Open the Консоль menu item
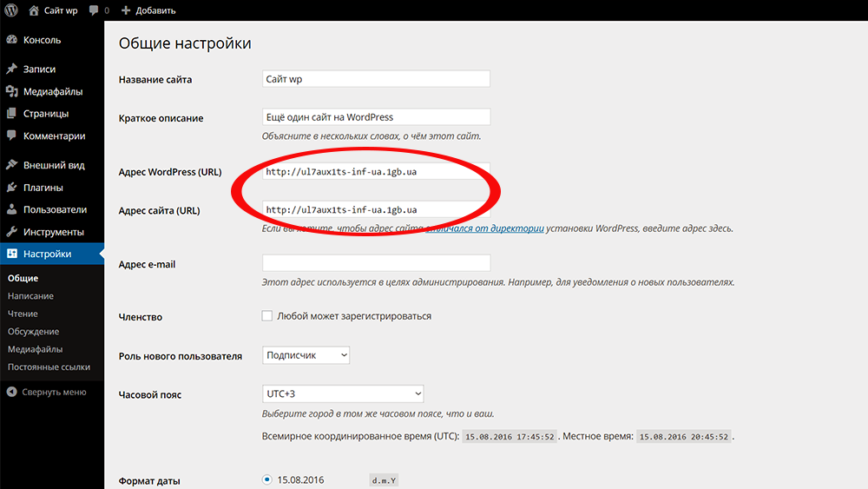 coord(52,40)
